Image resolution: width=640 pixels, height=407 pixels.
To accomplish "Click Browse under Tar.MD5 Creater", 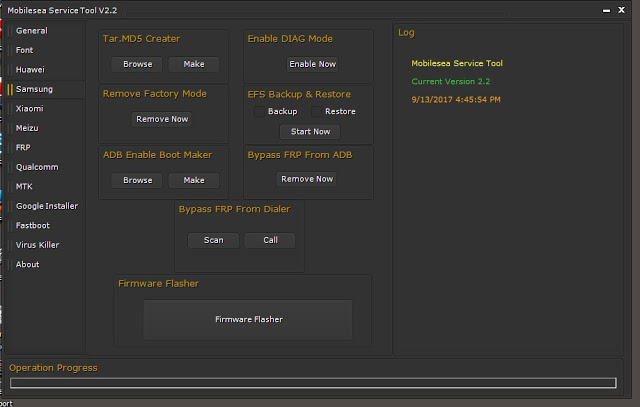I will pyautogui.click(x=137, y=64).
